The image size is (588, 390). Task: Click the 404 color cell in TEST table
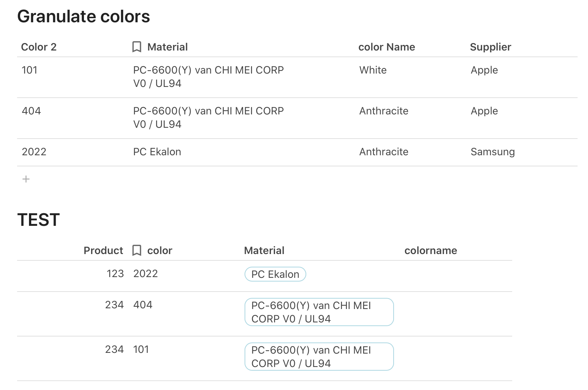click(143, 305)
